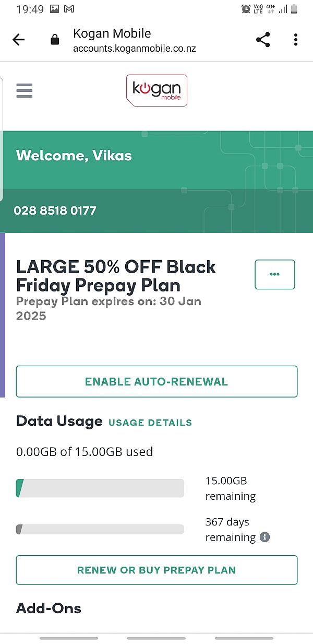Tap the Gmail notification icon in status bar
This screenshot has width=313, height=644.
pyautogui.click(x=69, y=9)
